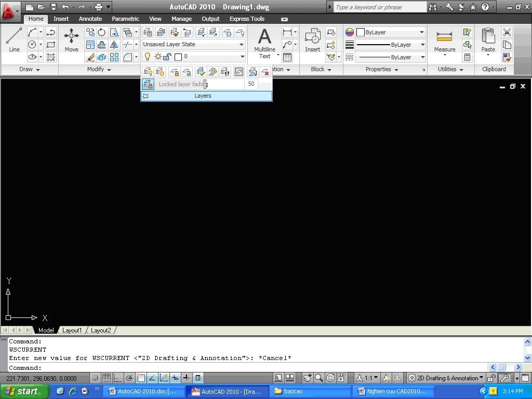This screenshot has width=532, height=399.
Task: Select the Move tool
Action: click(x=71, y=39)
